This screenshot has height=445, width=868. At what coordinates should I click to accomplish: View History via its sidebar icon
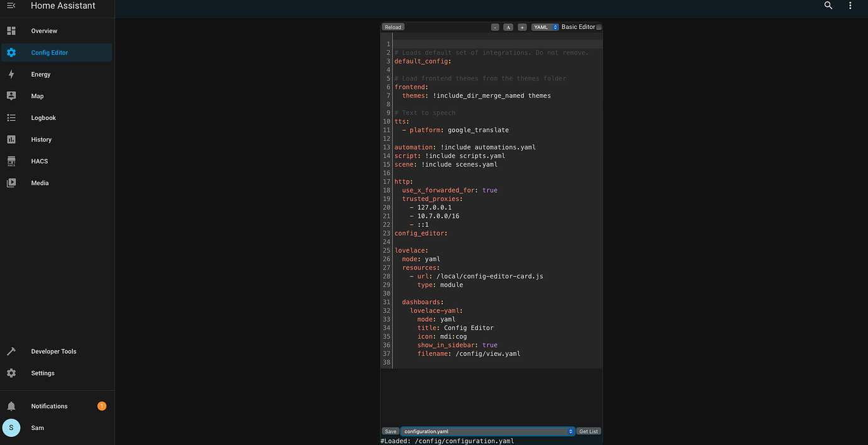pyautogui.click(x=11, y=139)
